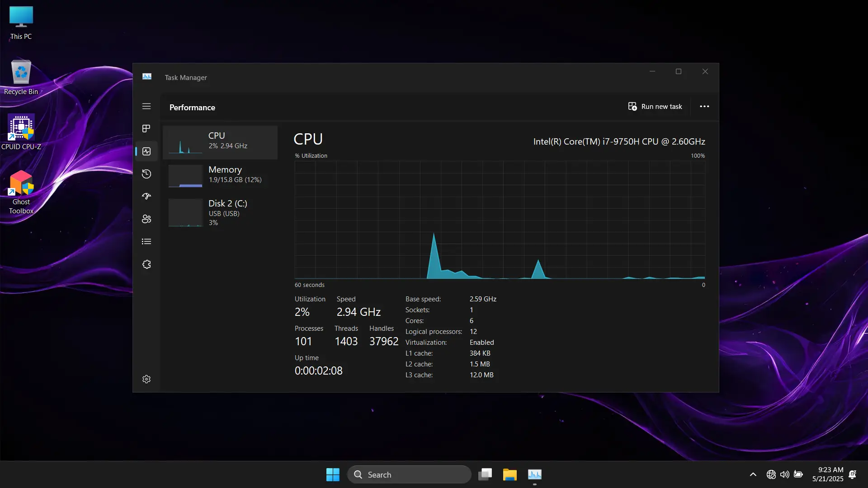Open the Processes page icon in sidebar
The image size is (868, 488).
[146, 129]
